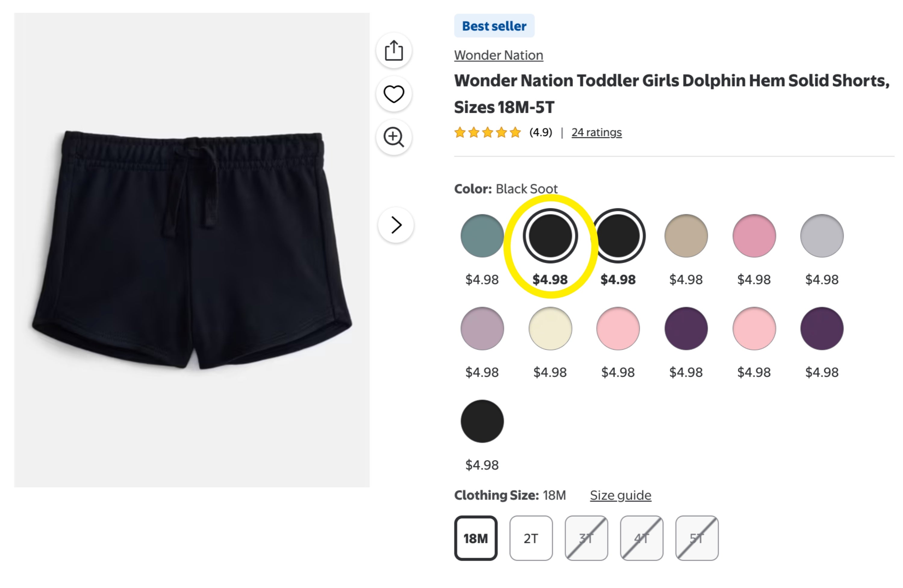Screen dimensions: 903x588
Task: View the 24 ratings link
Action: 596,132
